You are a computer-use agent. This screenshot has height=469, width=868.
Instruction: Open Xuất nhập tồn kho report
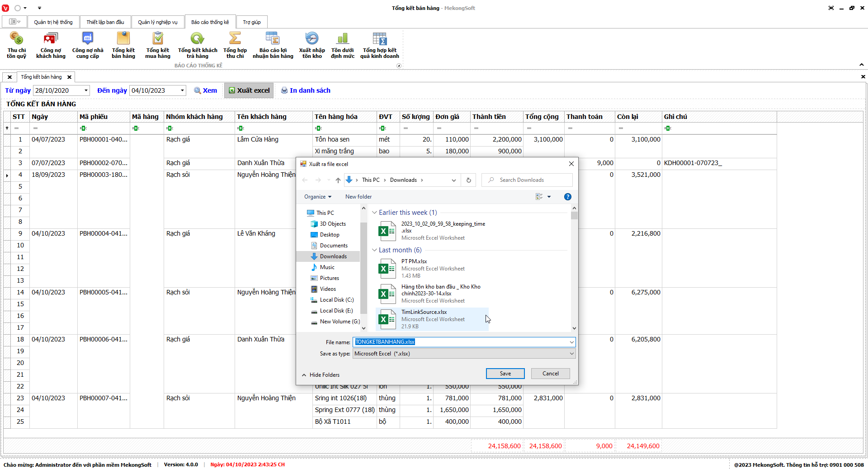(x=312, y=45)
